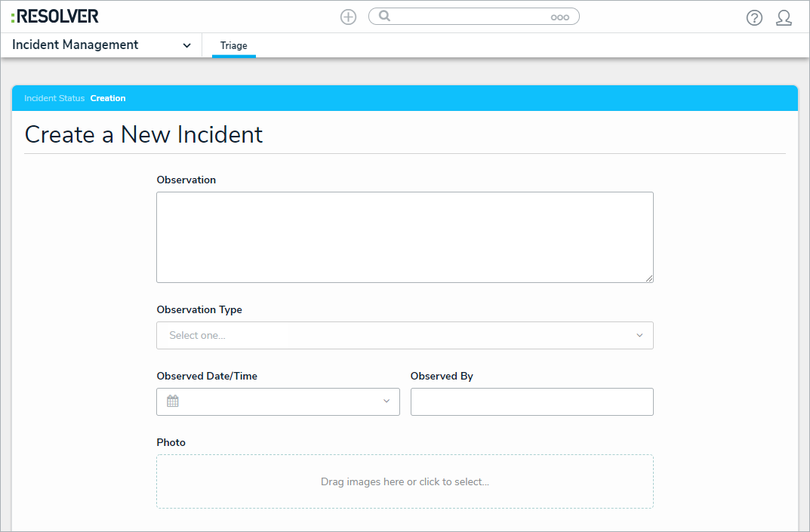The width and height of the screenshot is (810, 532).
Task: Open the Observation Type select dropdown
Action: tap(405, 335)
